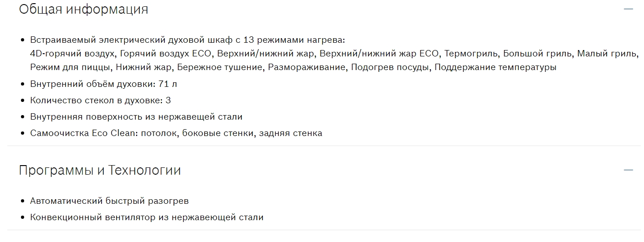Select the 4D-горячий воздух text
Screen dimensions: 644x242
(x=72, y=53)
